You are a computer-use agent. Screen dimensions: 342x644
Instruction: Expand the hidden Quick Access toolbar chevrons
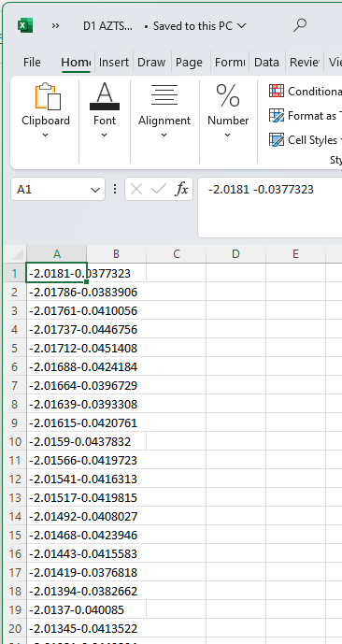tap(55, 26)
